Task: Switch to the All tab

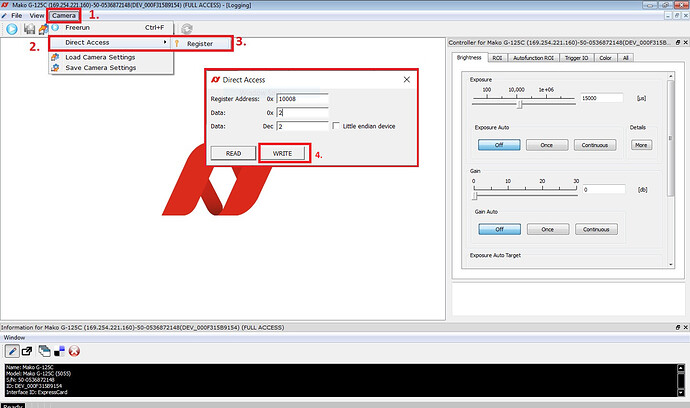Action: (x=625, y=58)
